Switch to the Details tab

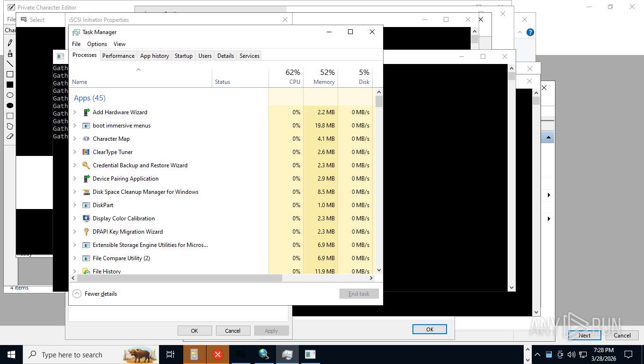(x=225, y=56)
